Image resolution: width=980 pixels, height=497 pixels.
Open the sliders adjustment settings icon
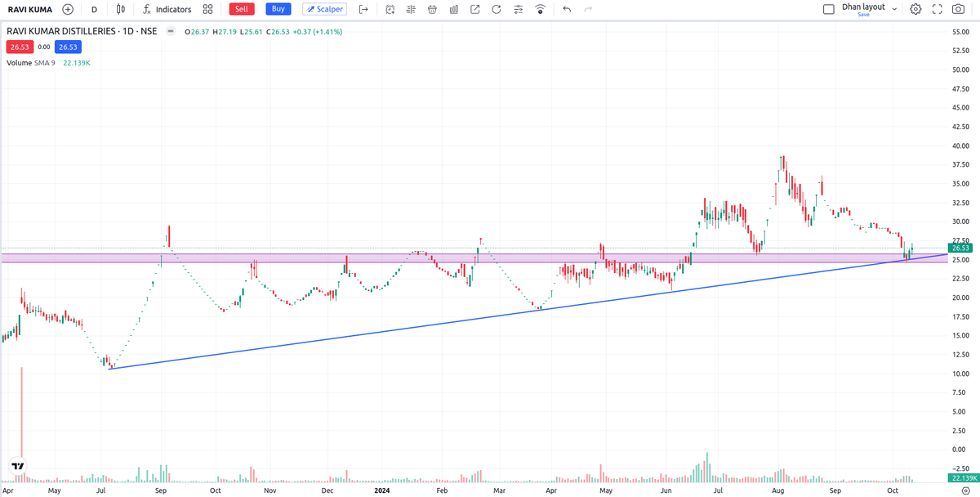[x=518, y=9]
